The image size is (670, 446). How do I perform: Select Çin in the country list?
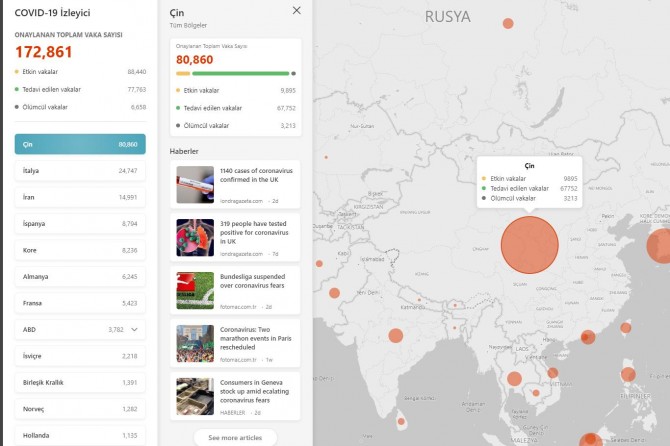click(80, 144)
